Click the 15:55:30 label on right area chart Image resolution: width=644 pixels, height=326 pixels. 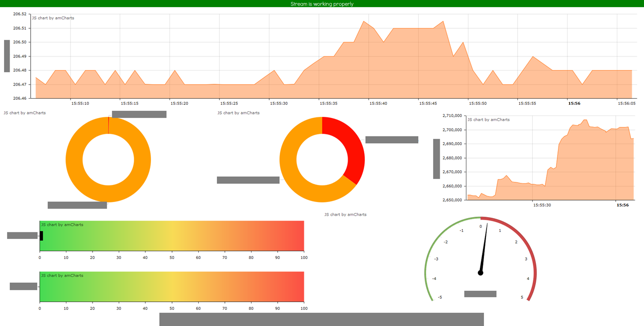(x=542, y=205)
